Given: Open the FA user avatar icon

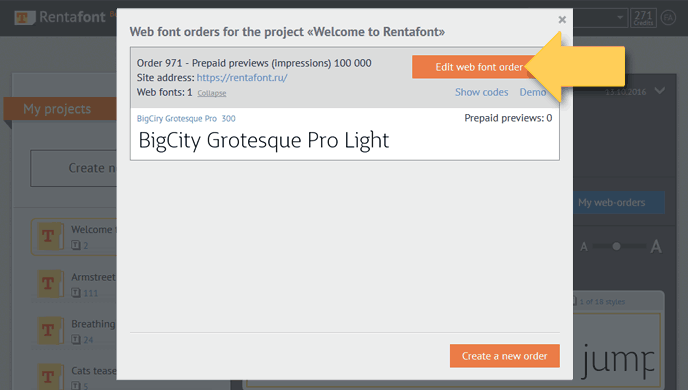Looking at the screenshot, I should pos(668,18).
